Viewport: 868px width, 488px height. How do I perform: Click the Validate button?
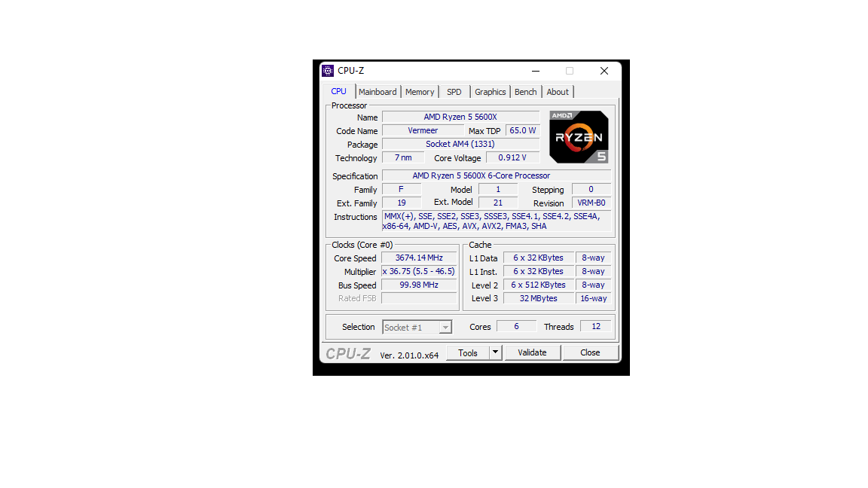pos(532,352)
